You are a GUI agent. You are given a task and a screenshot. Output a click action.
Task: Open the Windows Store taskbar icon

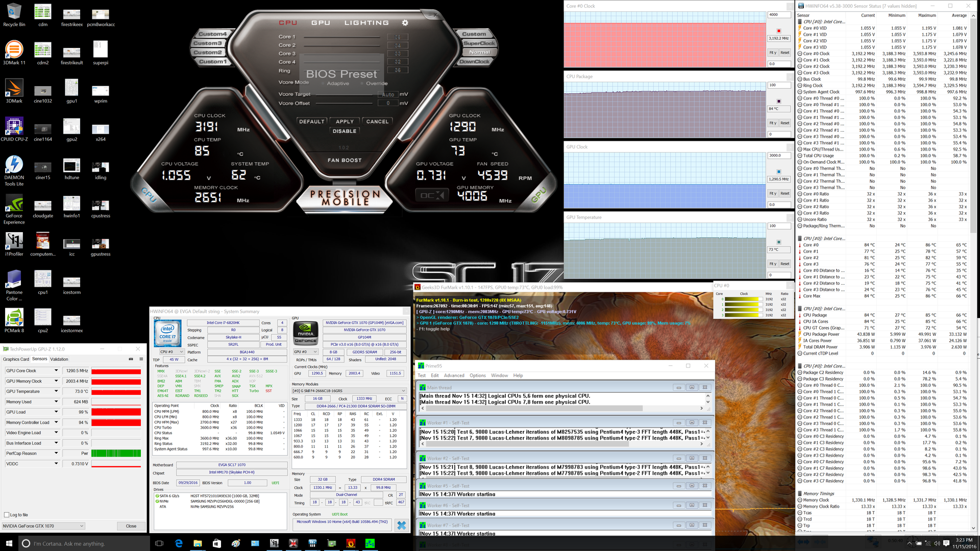pyautogui.click(x=217, y=543)
